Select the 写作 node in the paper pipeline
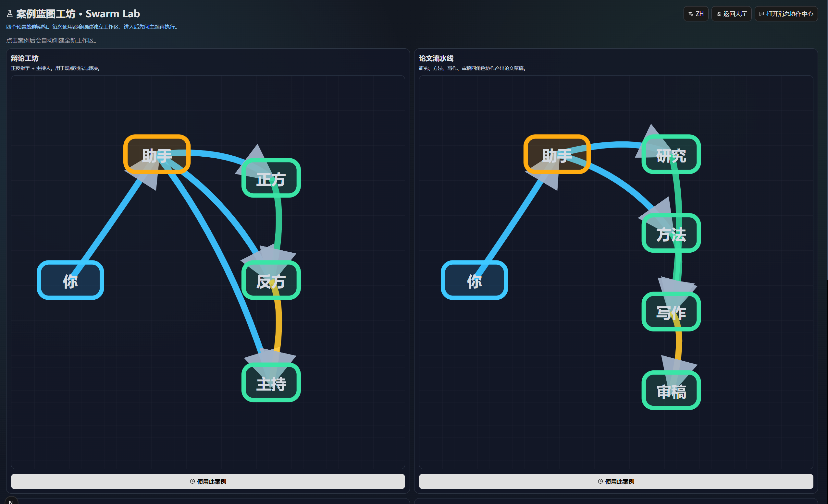This screenshot has width=828, height=504. 671,312
